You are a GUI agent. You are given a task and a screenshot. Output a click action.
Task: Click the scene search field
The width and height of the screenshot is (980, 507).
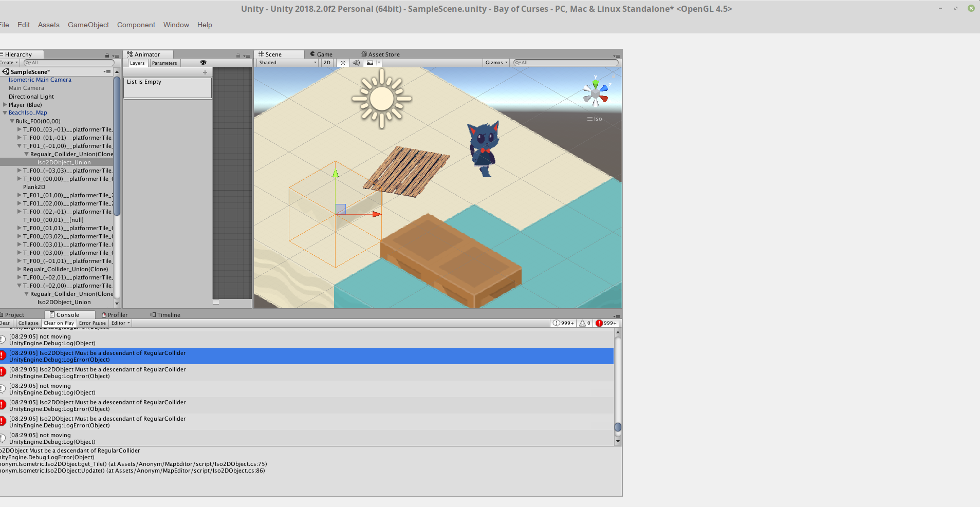[566, 63]
